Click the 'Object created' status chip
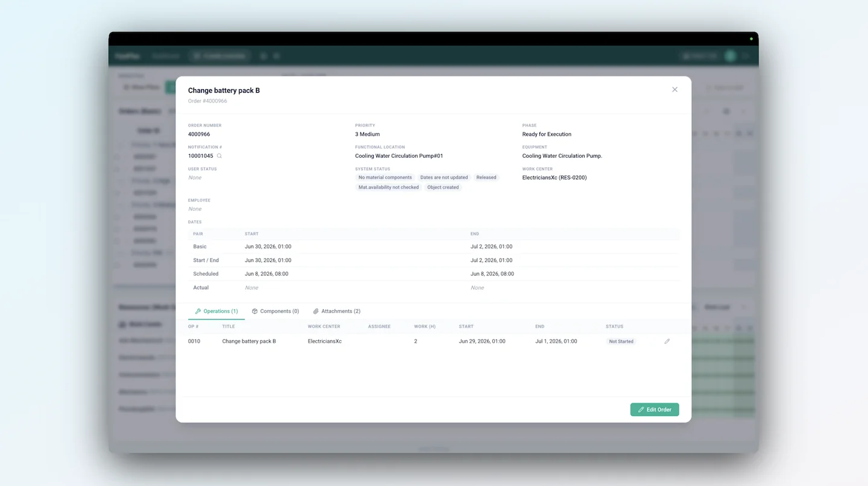The width and height of the screenshot is (868, 486). [x=443, y=187]
